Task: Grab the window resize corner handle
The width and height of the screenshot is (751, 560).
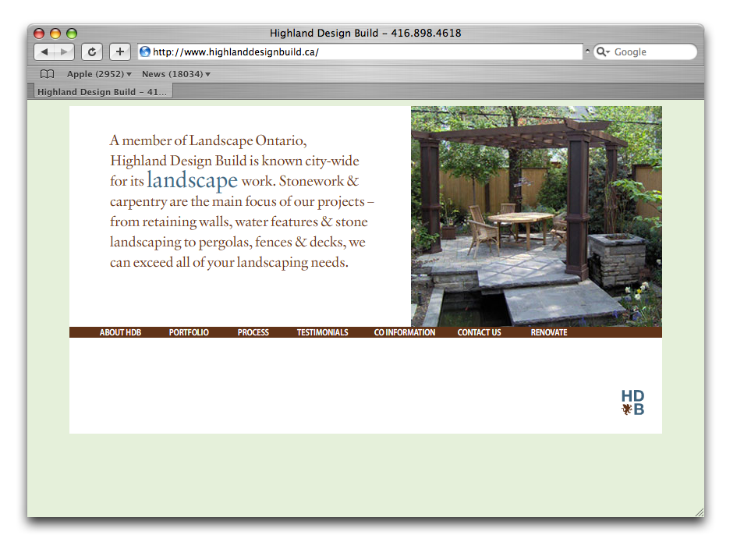Action: click(700, 512)
